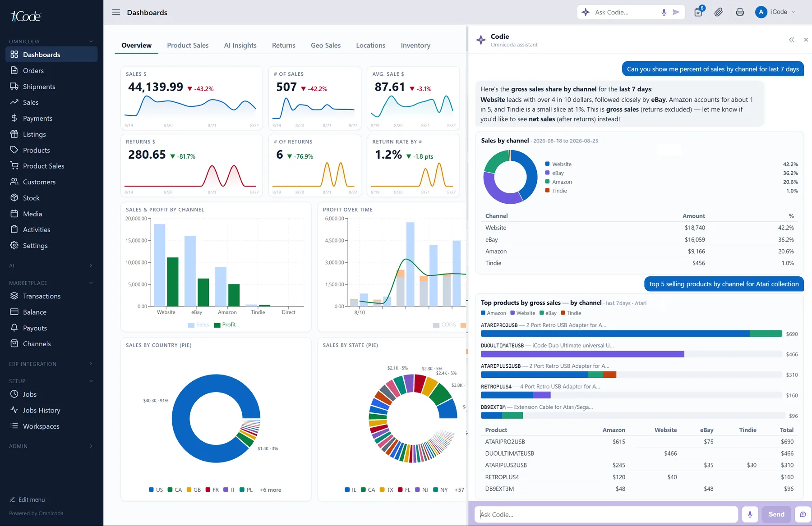Open Workspaces under Setup
Image resolution: width=812 pixels, height=526 pixels.
(x=51, y=426)
